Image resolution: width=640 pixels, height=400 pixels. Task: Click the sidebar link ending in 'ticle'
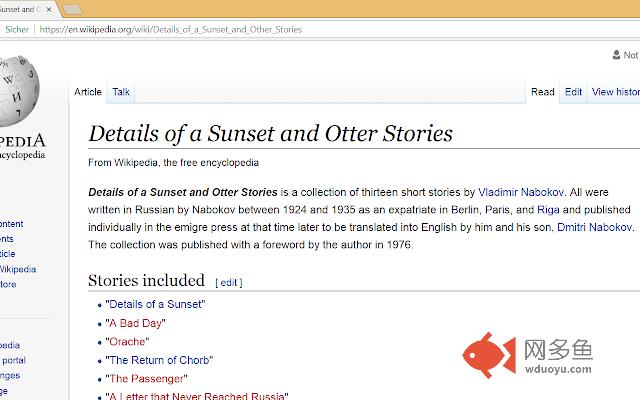click(7, 254)
